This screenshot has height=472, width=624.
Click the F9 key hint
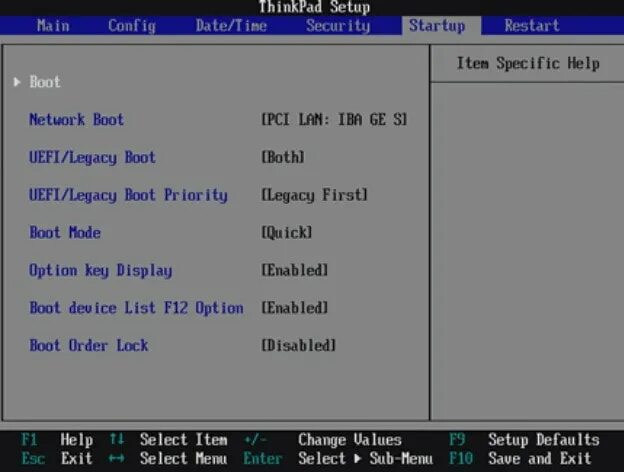(x=457, y=440)
